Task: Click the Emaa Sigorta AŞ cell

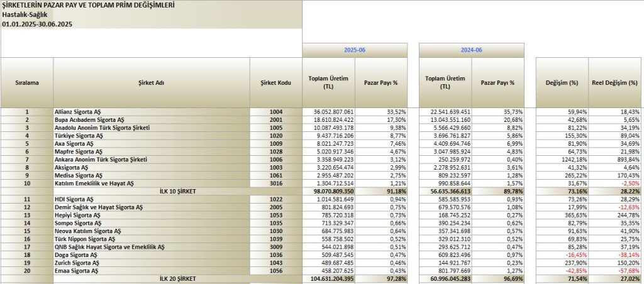Action: pos(152,271)
